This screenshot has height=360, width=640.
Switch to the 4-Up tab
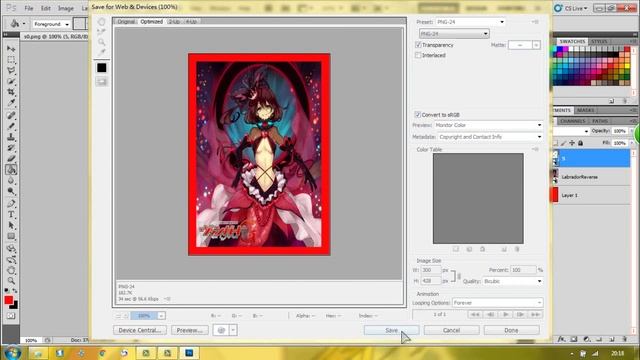click(x=191, y=22)
